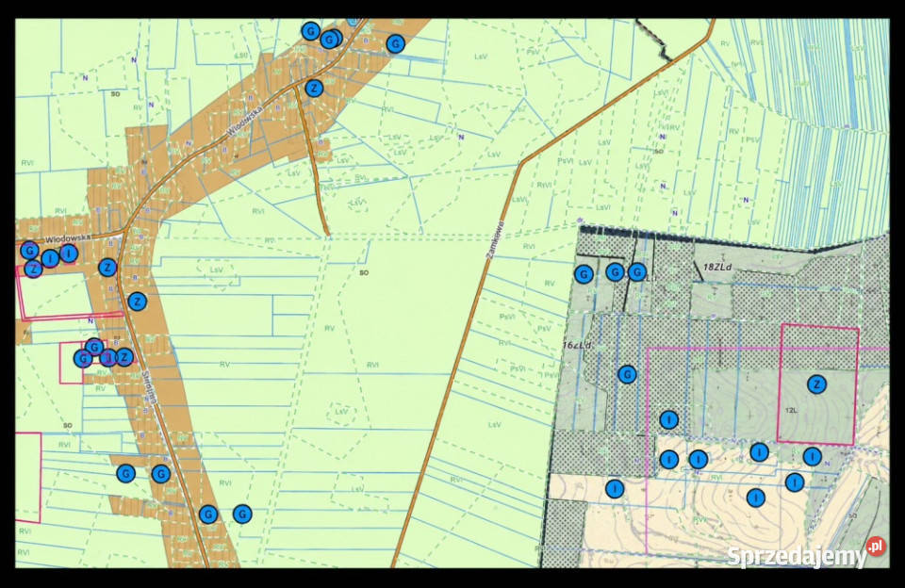Click the diagonal Włodowska street label
905x588 pixels.
245,120
